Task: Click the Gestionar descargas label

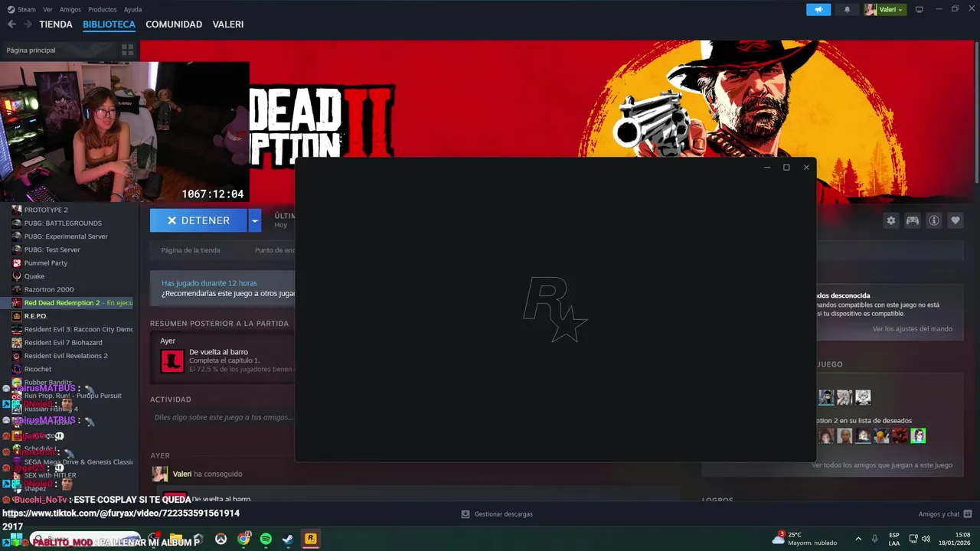Action: click(x=504, y=514)
